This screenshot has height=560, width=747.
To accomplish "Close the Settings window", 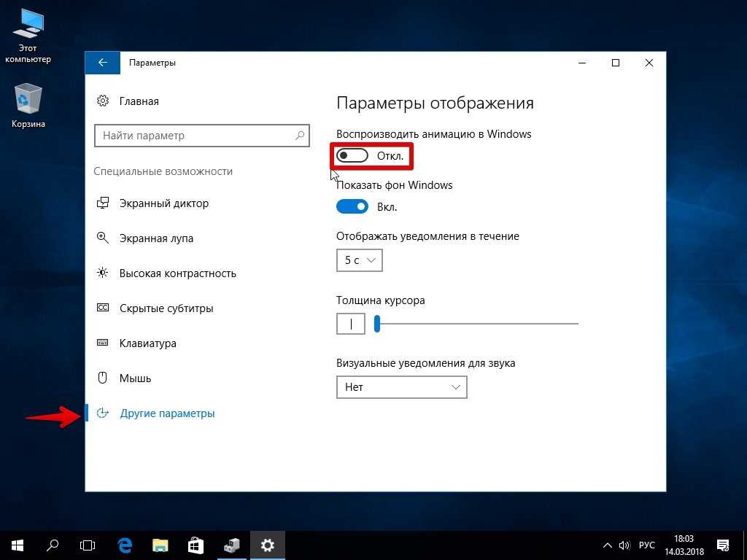I will (x=649, y=63).
